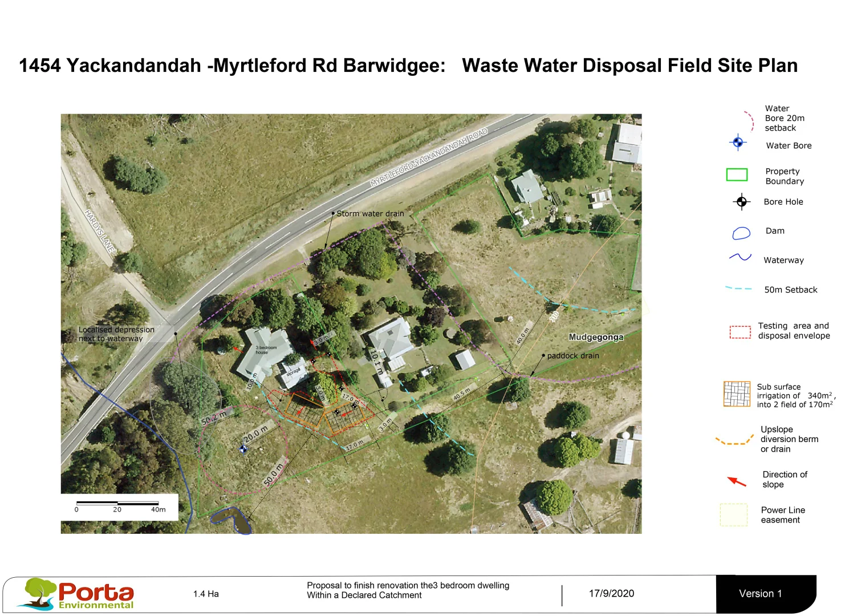Enable the Power Line easement overlay

pyautogui.click(x=733, y=514)
